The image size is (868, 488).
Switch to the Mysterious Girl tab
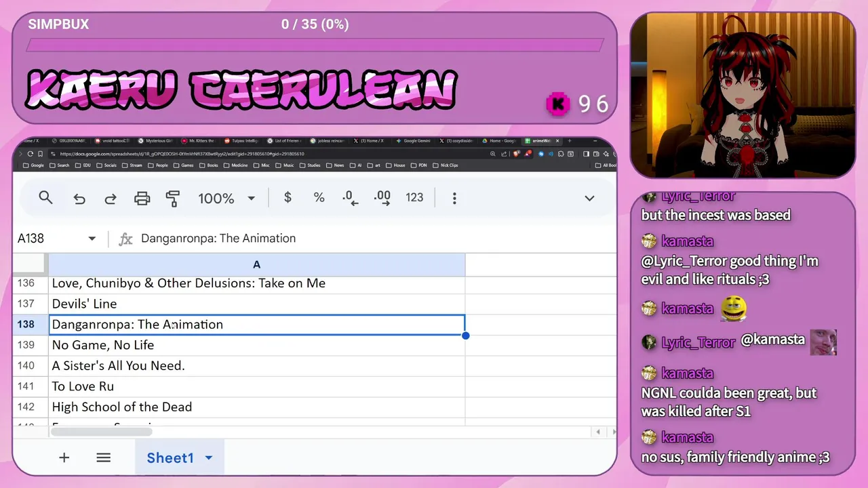[157, 140]
